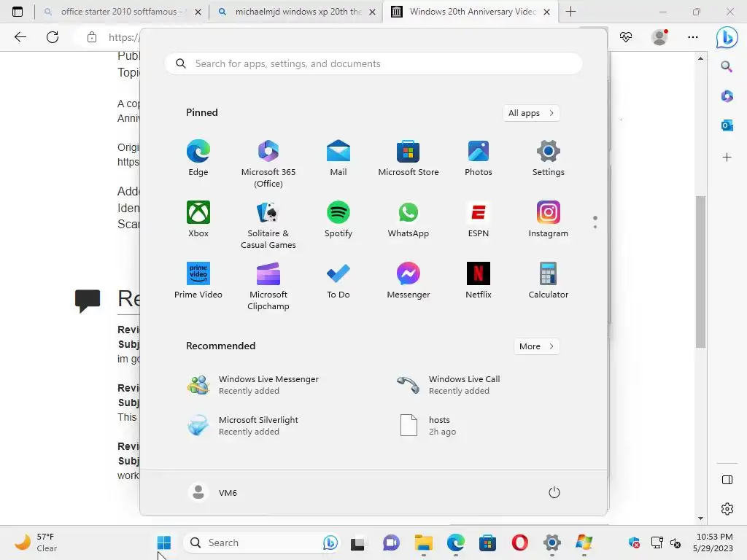
Task: Show More recommended items
Action: click(536, 346)
